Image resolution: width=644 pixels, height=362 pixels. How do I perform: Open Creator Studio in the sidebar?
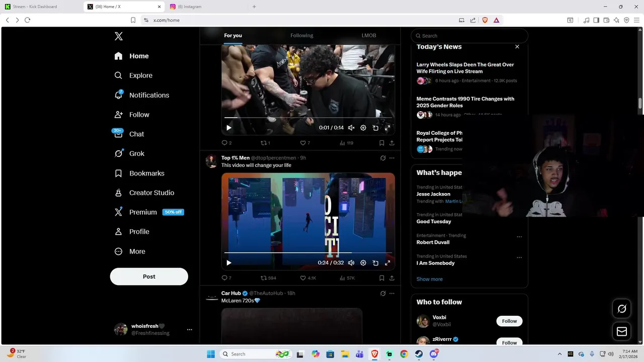[144, 193]
